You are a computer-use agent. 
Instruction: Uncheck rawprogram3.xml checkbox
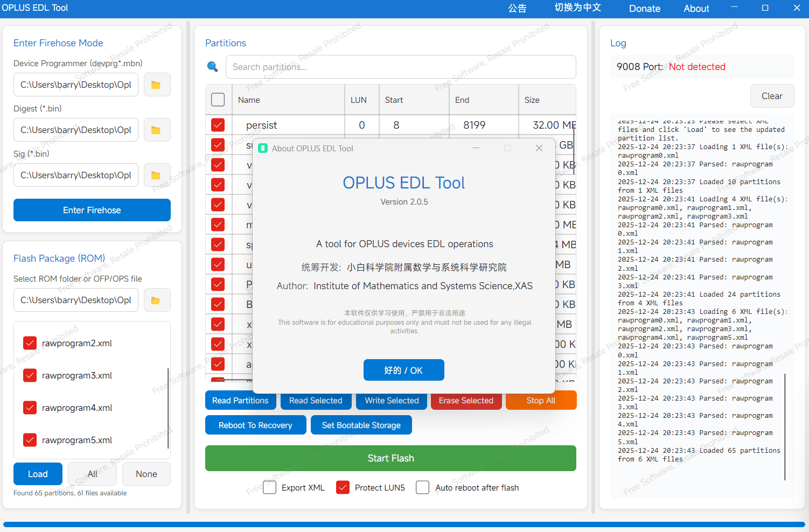[x=30, y=375]
